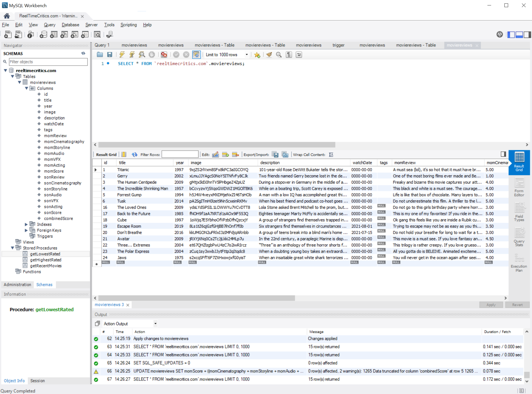Toggle the bottom output panel visibility
This screenshot has width=532, height=394.
pos(519,35)
